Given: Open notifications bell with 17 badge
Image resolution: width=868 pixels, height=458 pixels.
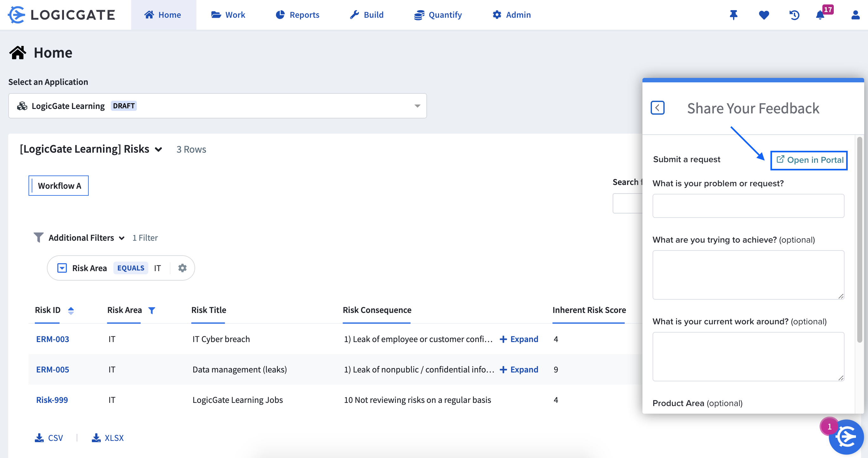Looking at the screenshot, I should point(821,15).
